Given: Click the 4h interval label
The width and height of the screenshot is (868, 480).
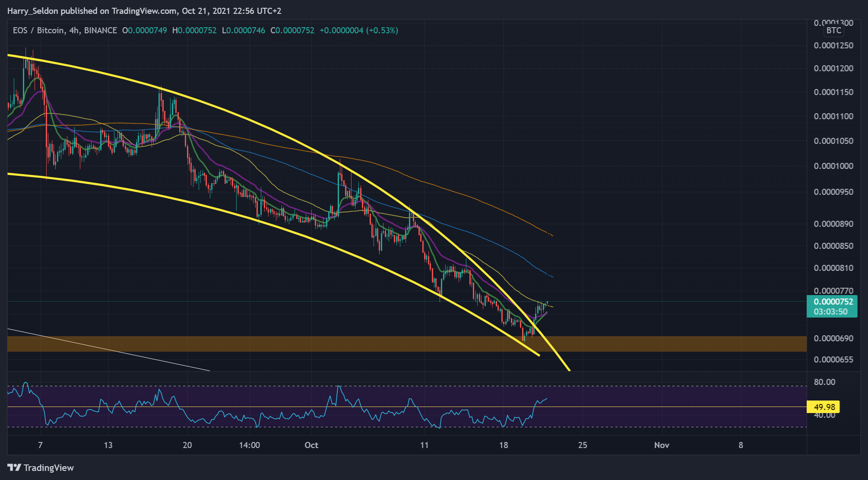Looking at the screenshot, I should click(x=74, y=30).
